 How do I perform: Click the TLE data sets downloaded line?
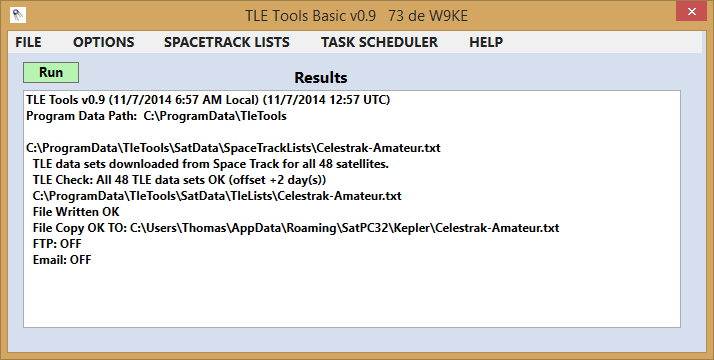point(210,164)
